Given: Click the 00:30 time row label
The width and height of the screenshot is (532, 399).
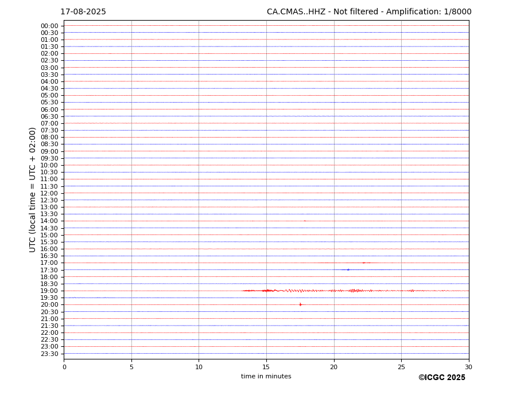Looking at the screenshot, I should click(49, 33).
